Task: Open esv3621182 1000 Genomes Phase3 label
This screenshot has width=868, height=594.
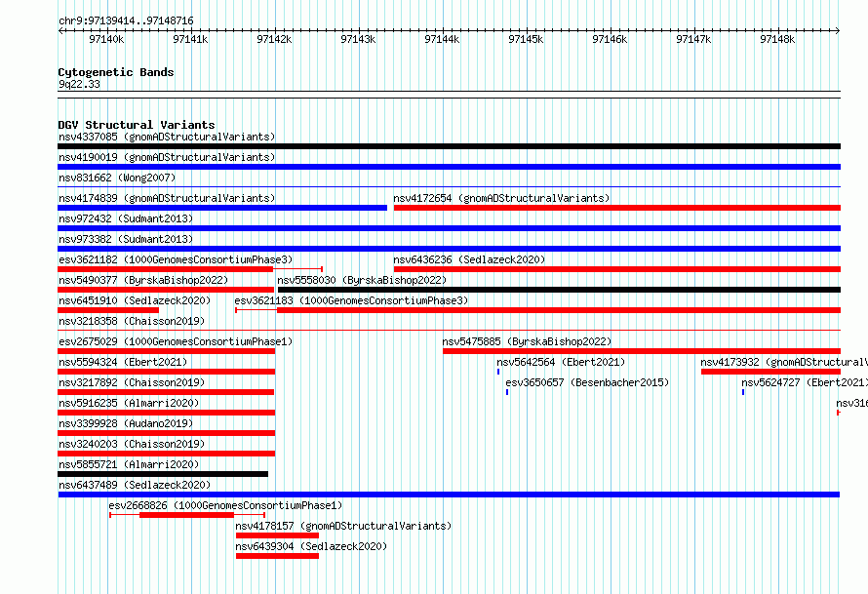Action: click(x=176, y=259)
